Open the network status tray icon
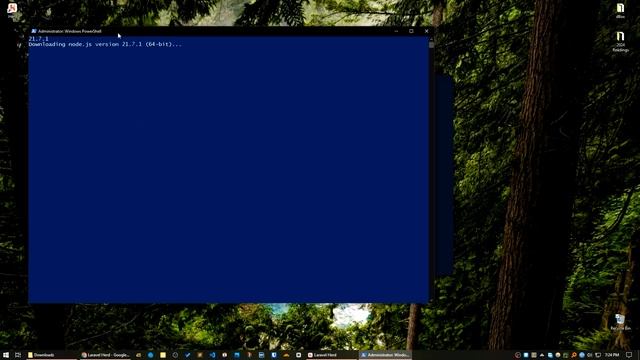The width and height of the screenshot is (640, 360). 598,355
